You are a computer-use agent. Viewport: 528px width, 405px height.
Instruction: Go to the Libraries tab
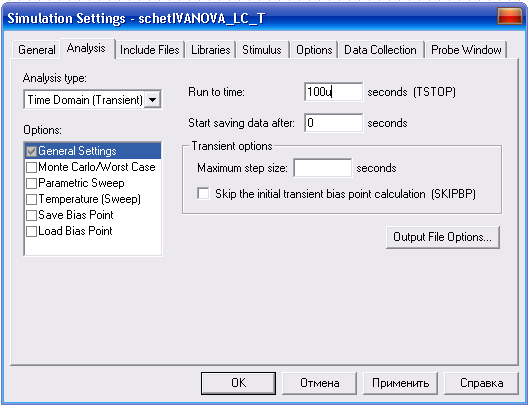(210, 50)
